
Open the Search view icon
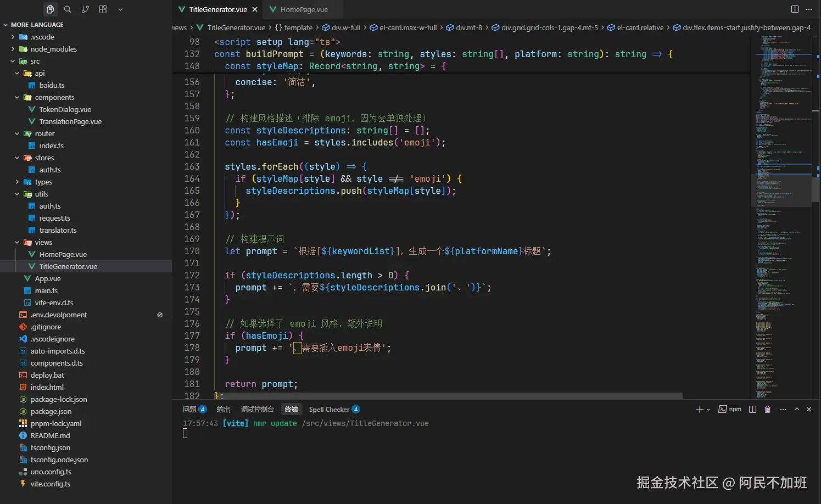(x=68, y=9)
